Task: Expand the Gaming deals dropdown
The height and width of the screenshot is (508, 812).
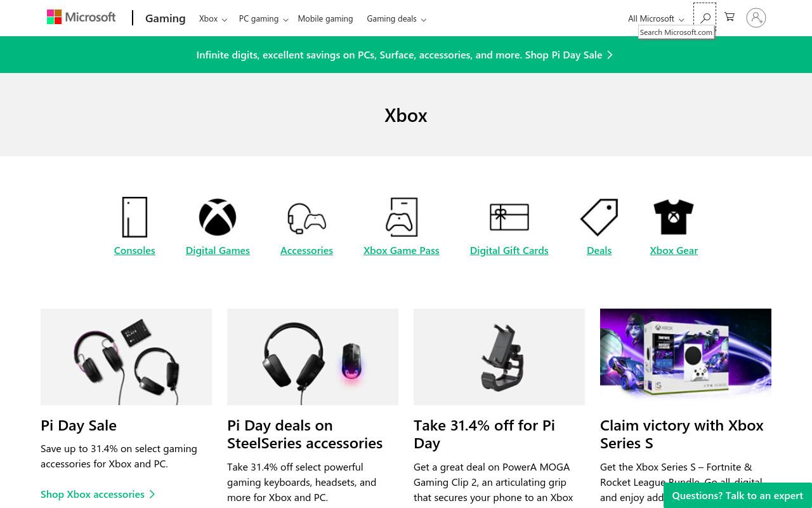Action: pyautogui.click(x=396, y=18)
